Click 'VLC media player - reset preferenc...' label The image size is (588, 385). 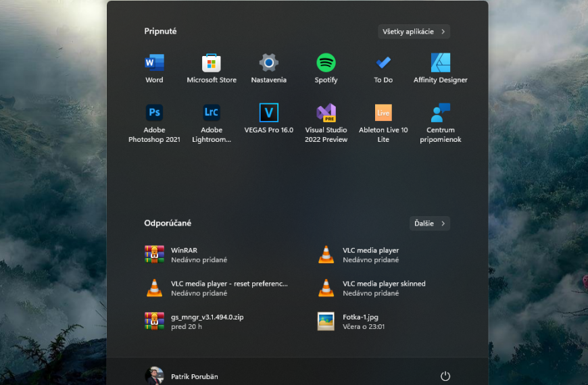click(x=230, y=284)
